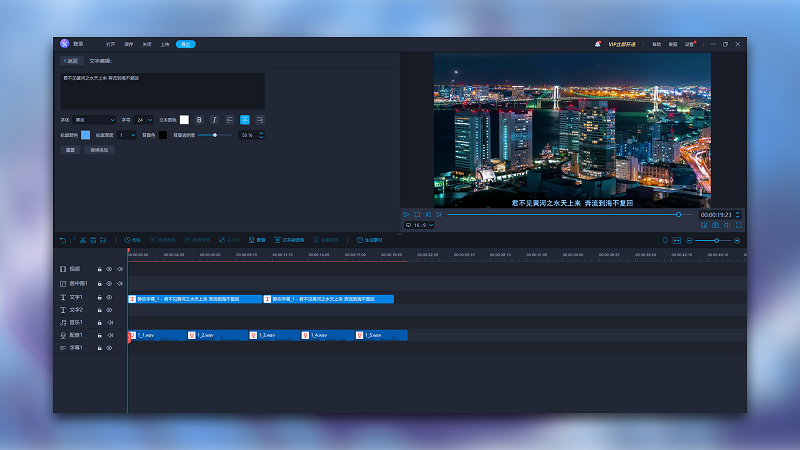Toggle bold text formatting
The height and width of the screenshot is (450, 800).
199,120
